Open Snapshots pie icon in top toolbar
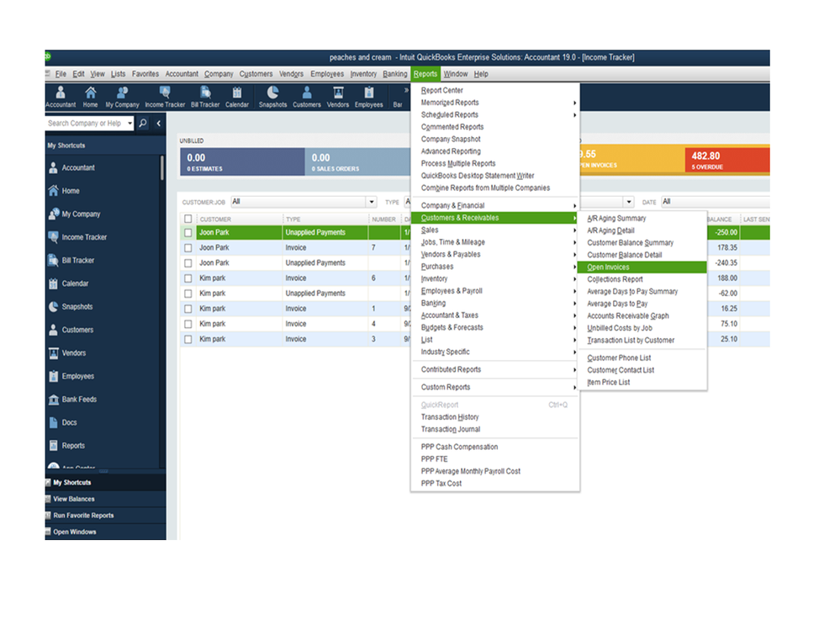The width and height of the screenshot is (840, 630). (272, 97)
